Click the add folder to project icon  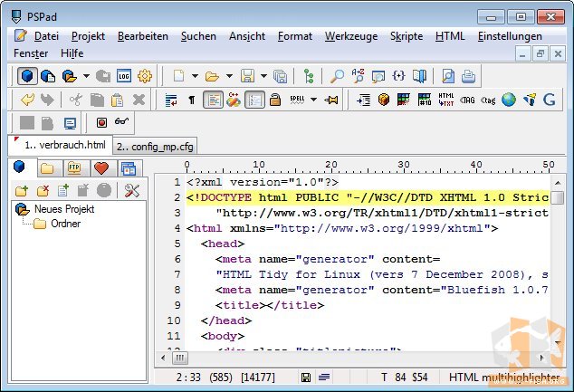point(22,190)
